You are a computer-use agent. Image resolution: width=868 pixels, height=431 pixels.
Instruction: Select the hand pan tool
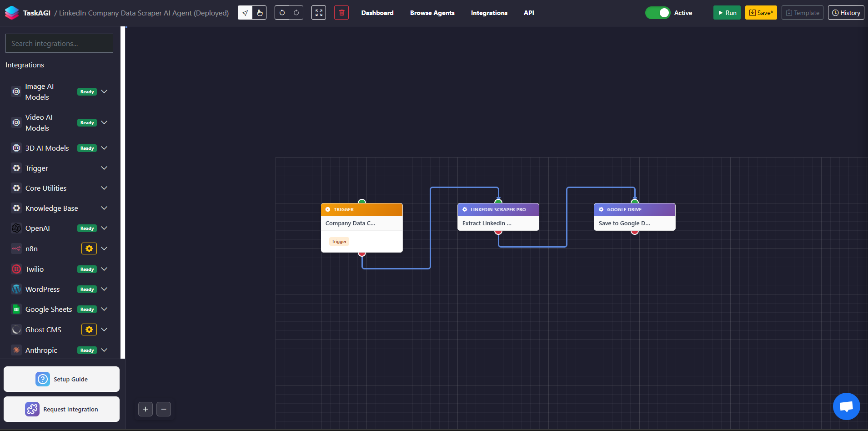point(259,13)
